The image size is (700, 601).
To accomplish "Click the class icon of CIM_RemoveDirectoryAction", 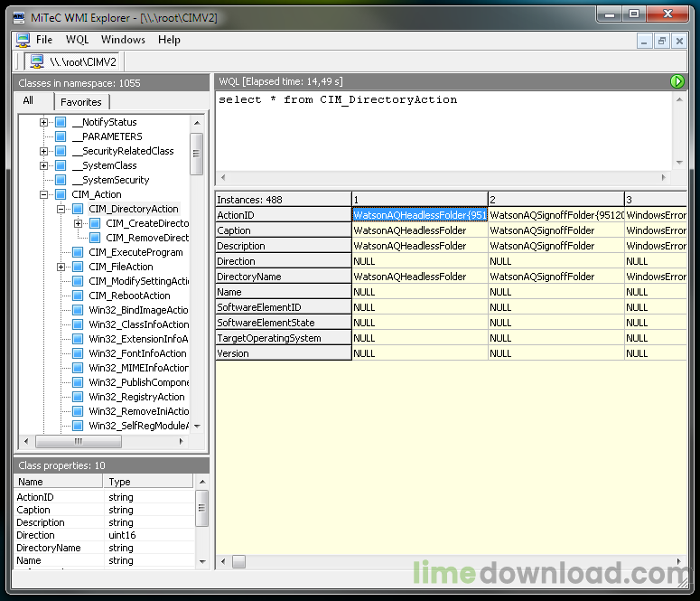I will click(x=95, y=238).
